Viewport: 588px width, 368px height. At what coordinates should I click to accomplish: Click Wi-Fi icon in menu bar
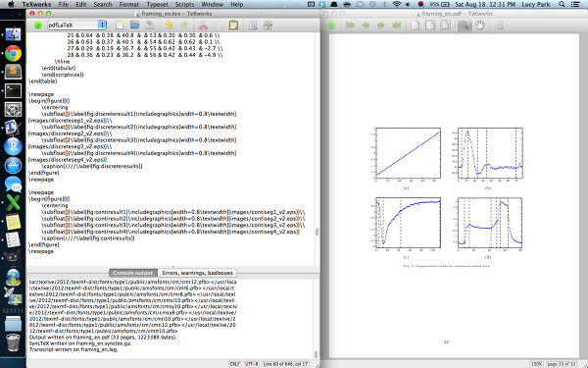[396, 5]
